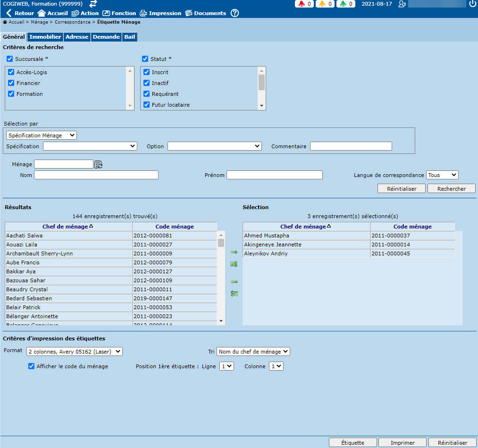
Task: Click the red bell alert icon
Action: pos(302,4)
